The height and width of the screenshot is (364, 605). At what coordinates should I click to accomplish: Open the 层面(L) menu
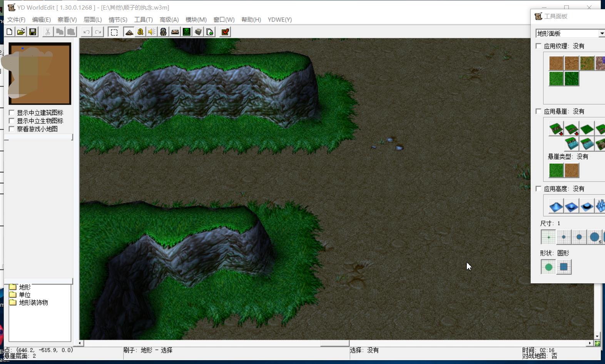[93, 20]
